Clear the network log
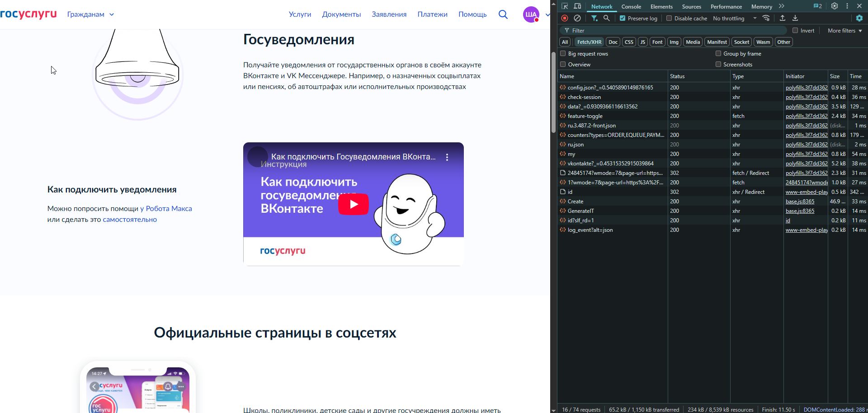 point(577,18)
